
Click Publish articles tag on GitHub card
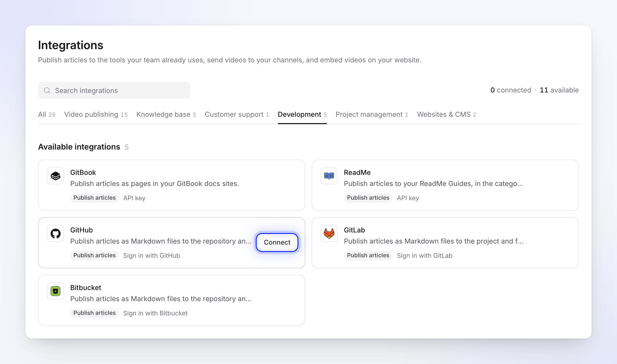pos(95,255)
